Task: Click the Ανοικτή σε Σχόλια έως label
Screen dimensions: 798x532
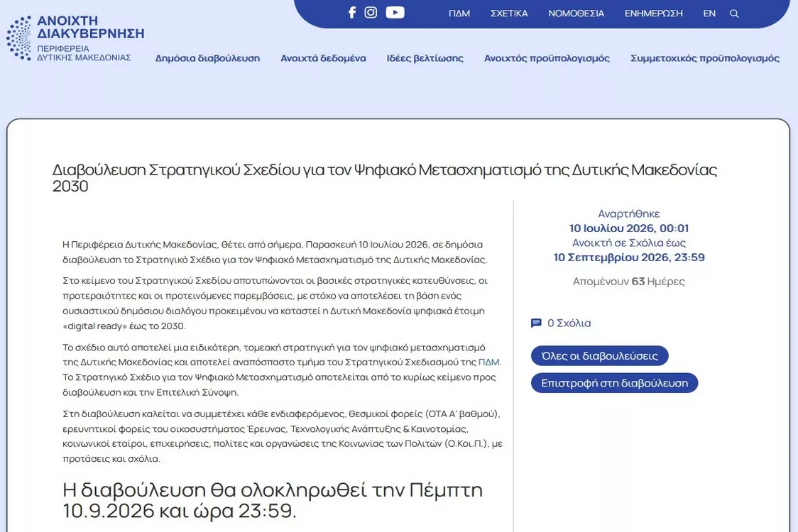Action: 628,243
